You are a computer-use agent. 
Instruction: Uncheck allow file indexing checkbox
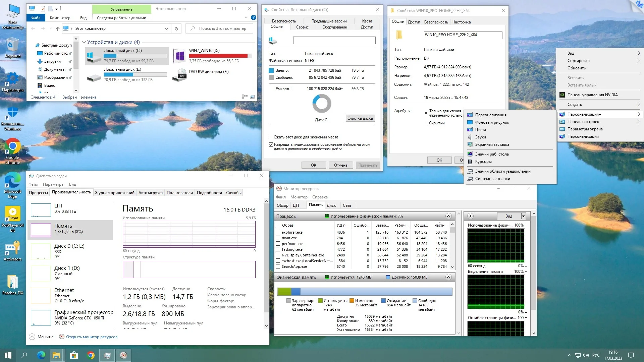tap(271, 145)
